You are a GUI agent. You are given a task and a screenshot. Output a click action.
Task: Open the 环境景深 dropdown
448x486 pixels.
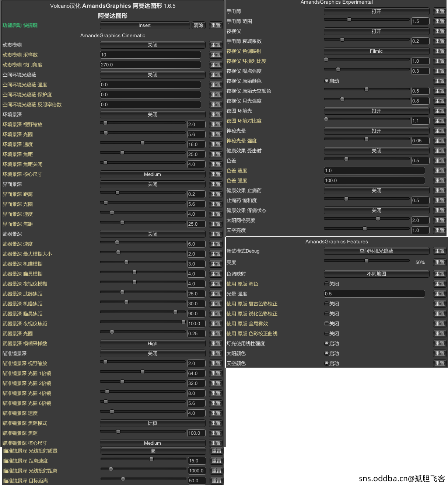click(153, 115)
